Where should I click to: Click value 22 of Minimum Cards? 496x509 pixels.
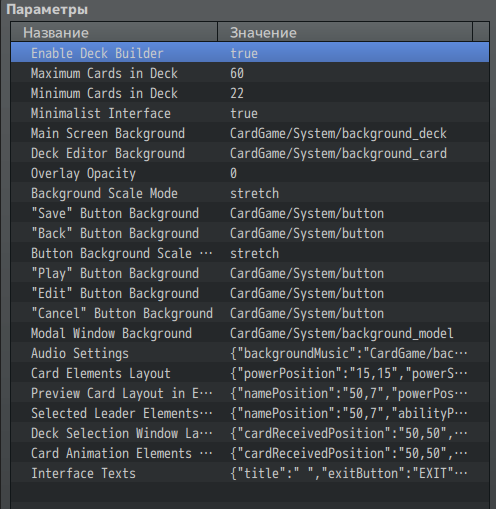click(237, 93)
